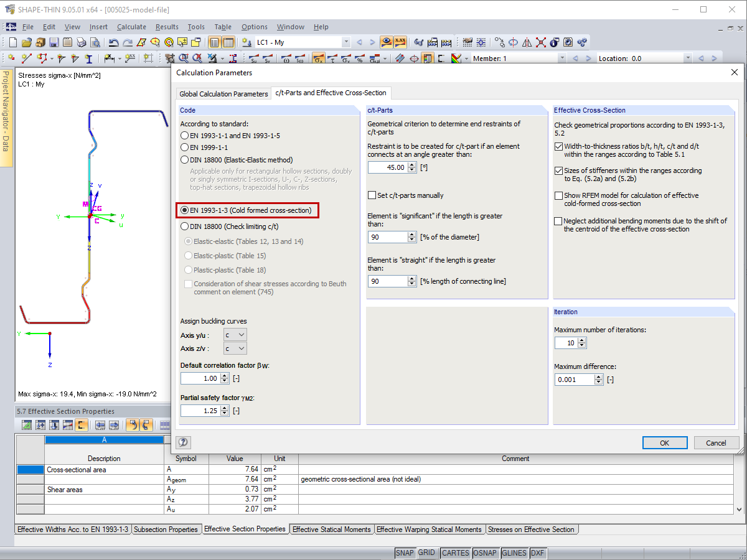Open the LC1 - My load case dropdown
The image size is (747, 560).
(346, 42)
